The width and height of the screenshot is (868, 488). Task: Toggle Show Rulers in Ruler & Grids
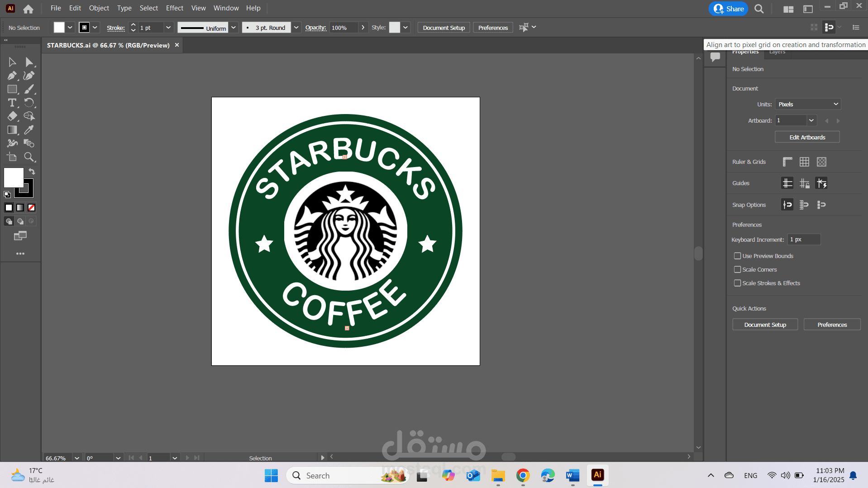tap(787, 162)
